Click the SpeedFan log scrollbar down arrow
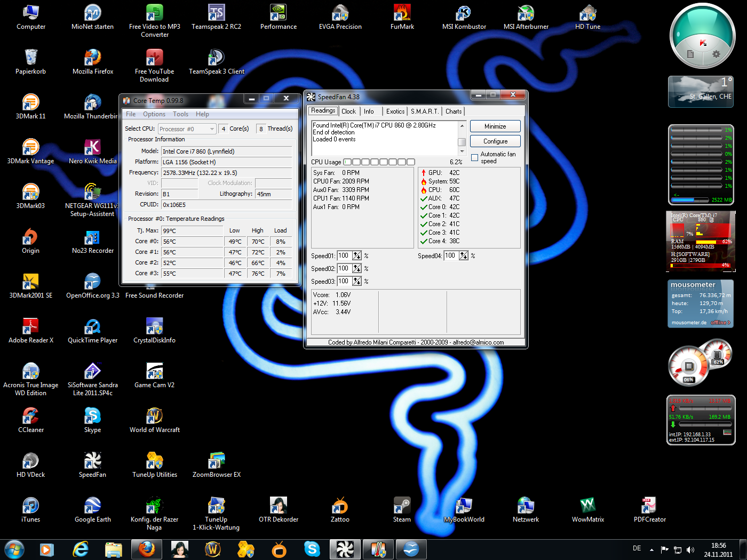This screenshot has width=747, height=560. coord(462,151)
